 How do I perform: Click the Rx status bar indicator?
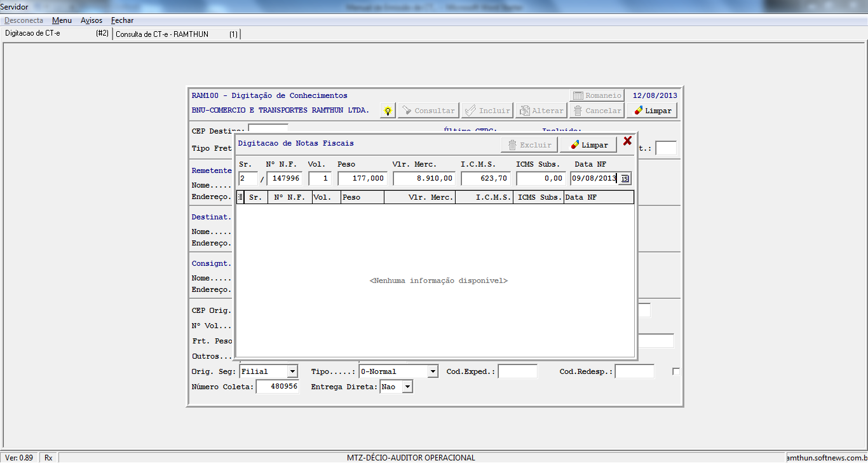(x=49, y=458)
